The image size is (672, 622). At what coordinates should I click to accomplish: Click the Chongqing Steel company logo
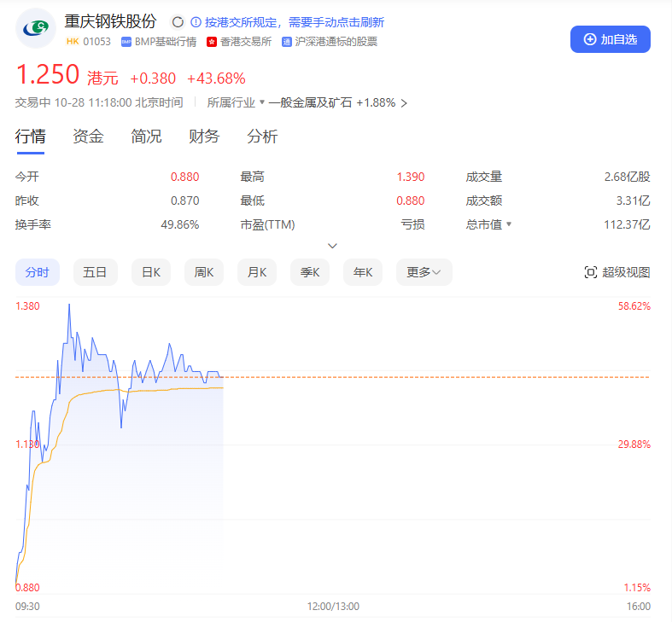point(36,28)
